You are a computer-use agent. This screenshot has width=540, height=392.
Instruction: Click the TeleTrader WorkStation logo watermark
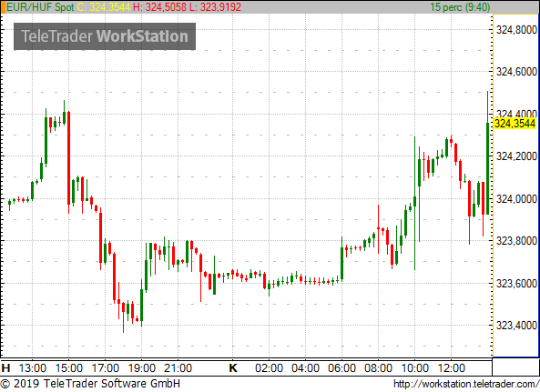tap(105, 36)
